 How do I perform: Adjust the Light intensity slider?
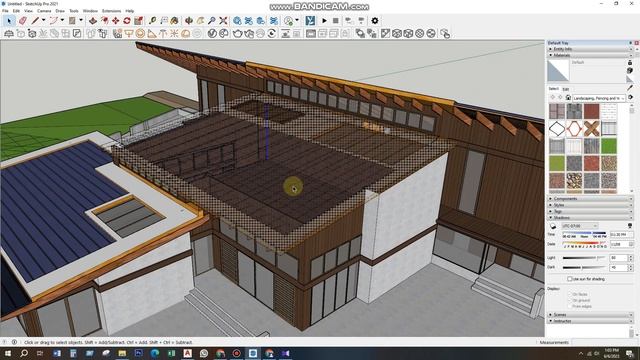(x=584, y=258)
